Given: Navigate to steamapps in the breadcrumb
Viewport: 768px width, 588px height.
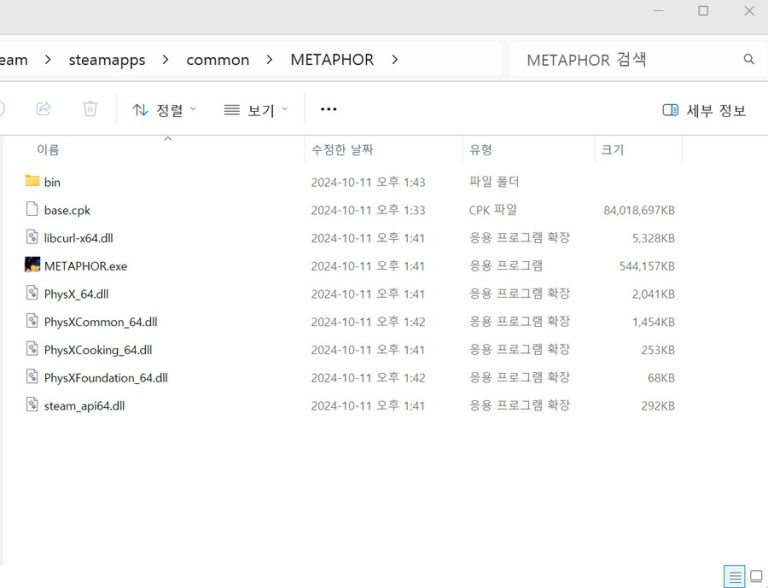Looking at the screenshot, I should click(x=107, y=60).
